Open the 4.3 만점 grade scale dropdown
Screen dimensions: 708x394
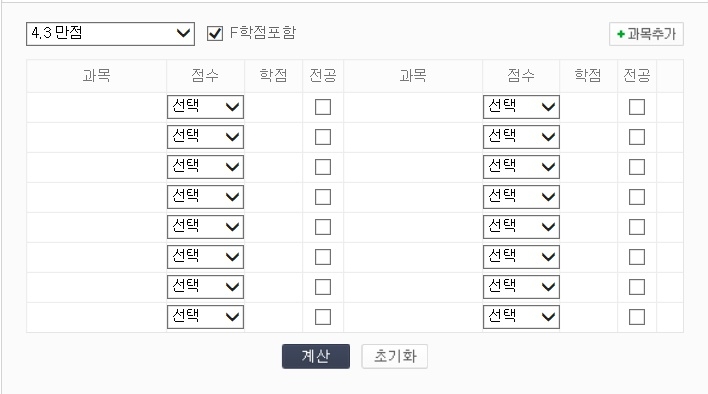[110, 34]
